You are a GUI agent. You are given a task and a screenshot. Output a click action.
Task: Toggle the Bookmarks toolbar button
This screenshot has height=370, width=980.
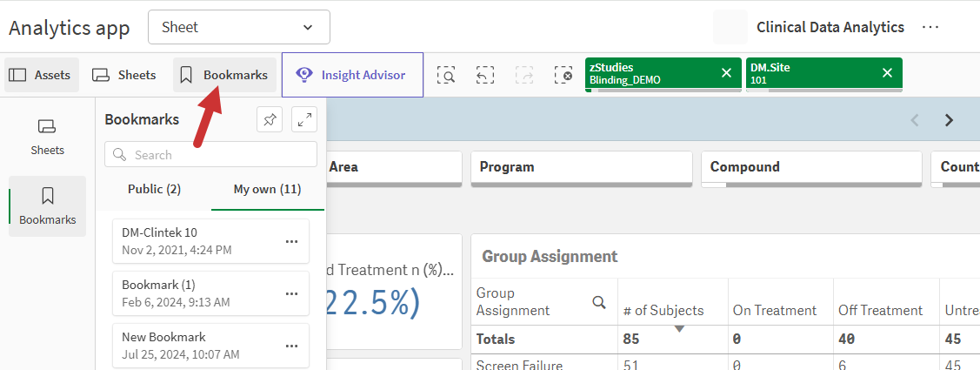[224, 75]
